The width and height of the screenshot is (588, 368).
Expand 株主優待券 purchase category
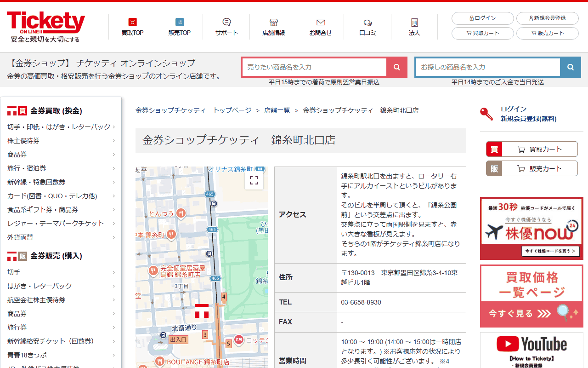click(x=61, y=141)
